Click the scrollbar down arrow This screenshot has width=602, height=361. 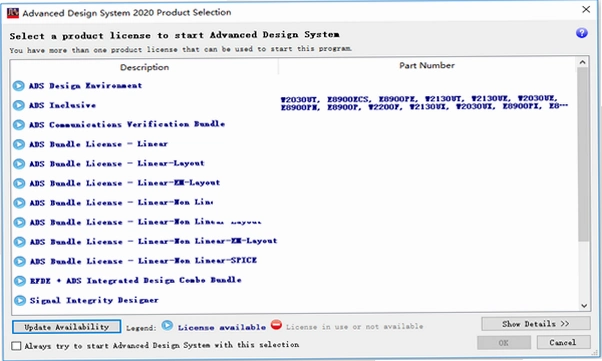click(x=584, y=306)
